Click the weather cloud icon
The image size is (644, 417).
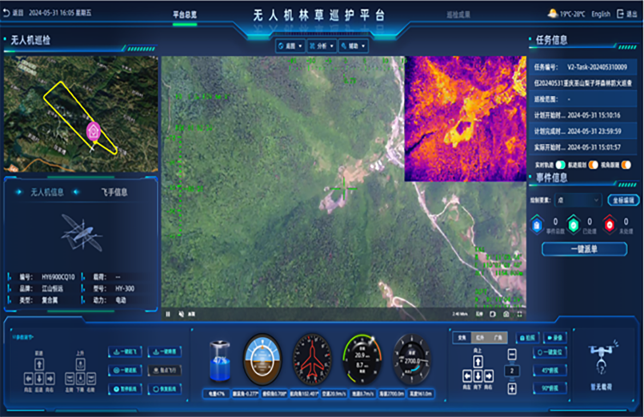(552, 14)
